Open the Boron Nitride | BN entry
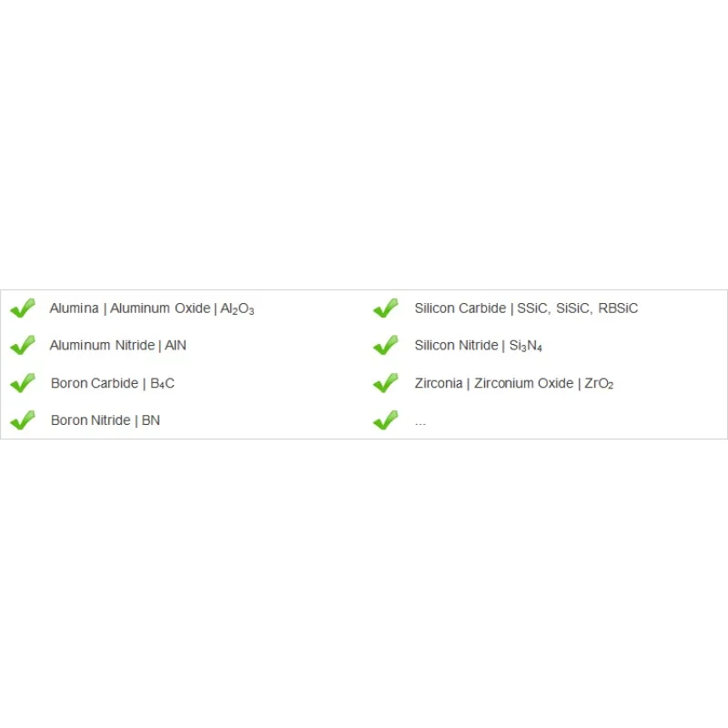 coord(106,420)
